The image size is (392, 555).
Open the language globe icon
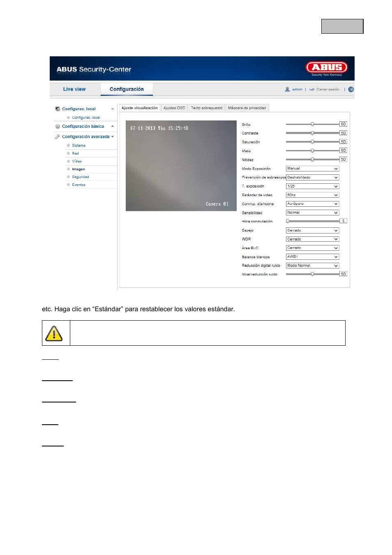tap(351, 89)
